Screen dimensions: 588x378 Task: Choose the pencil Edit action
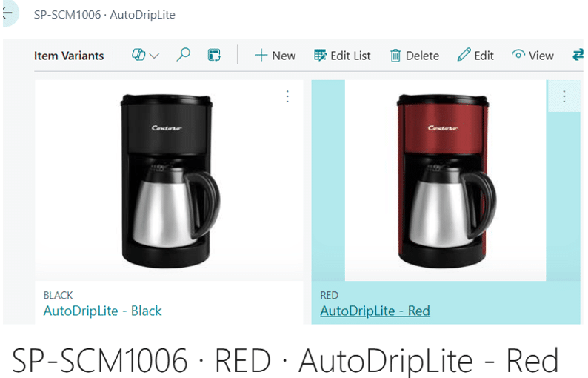tap(475, 56)
